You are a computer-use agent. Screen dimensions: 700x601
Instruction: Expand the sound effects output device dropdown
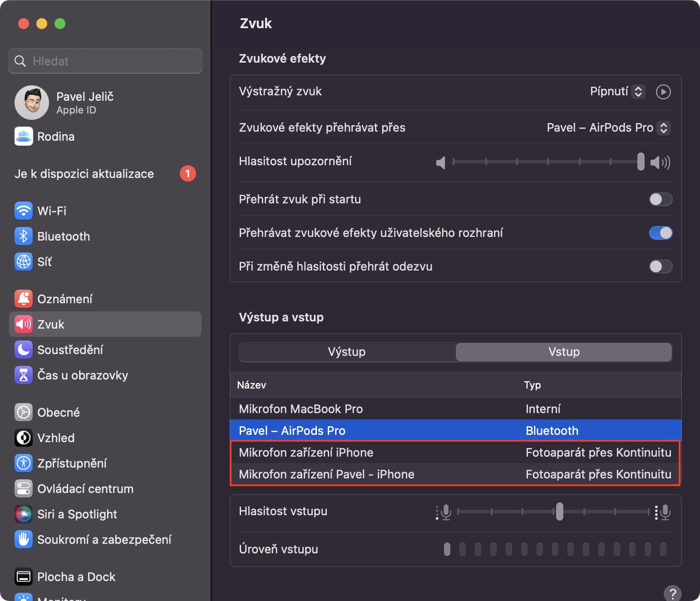tap(608, 128)
